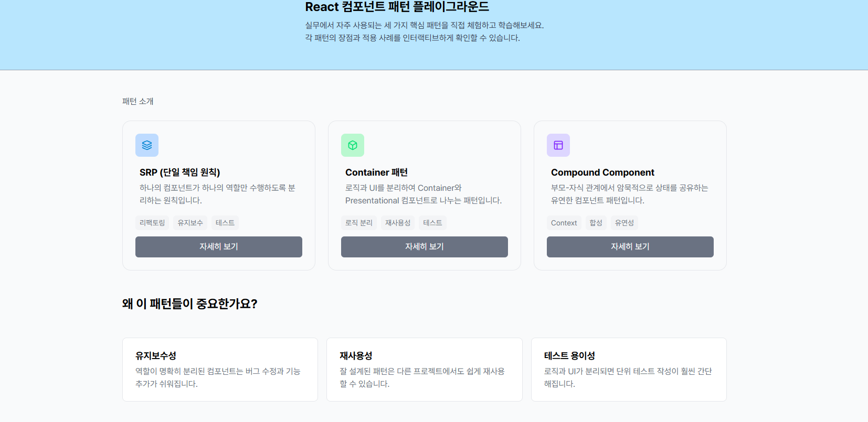The image size is (868, 422).
Task: Open 자세히 보기 for Compound Component
Action: coord(630,247)
